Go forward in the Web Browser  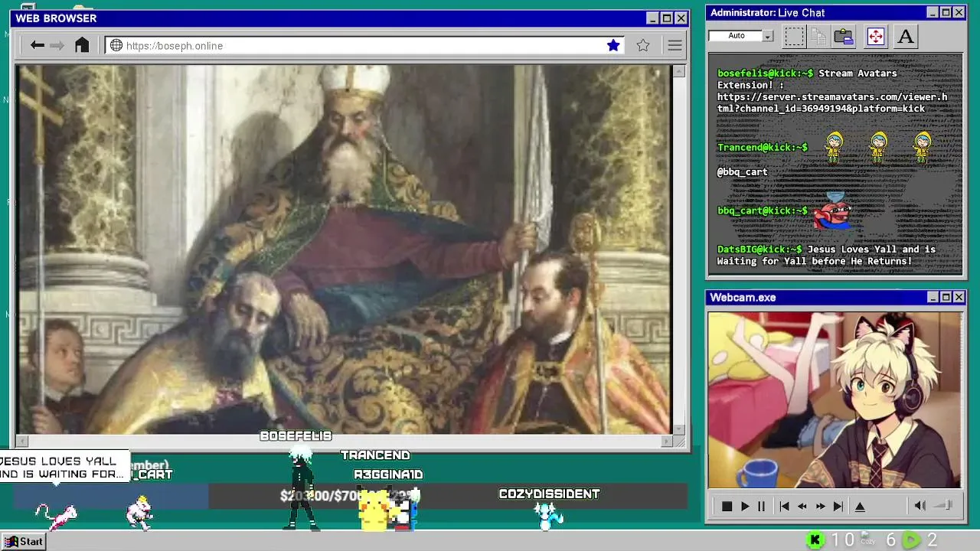tap(57, 46)
